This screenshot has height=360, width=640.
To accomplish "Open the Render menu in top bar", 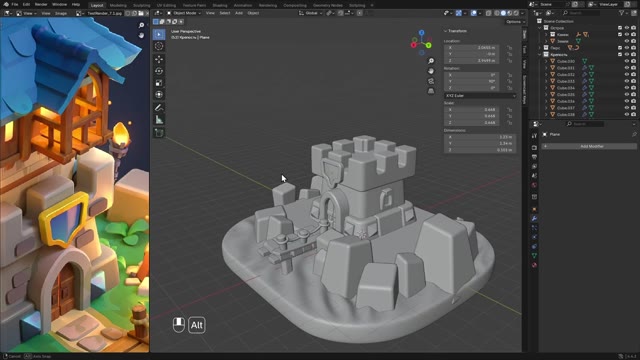I will 41,4.
